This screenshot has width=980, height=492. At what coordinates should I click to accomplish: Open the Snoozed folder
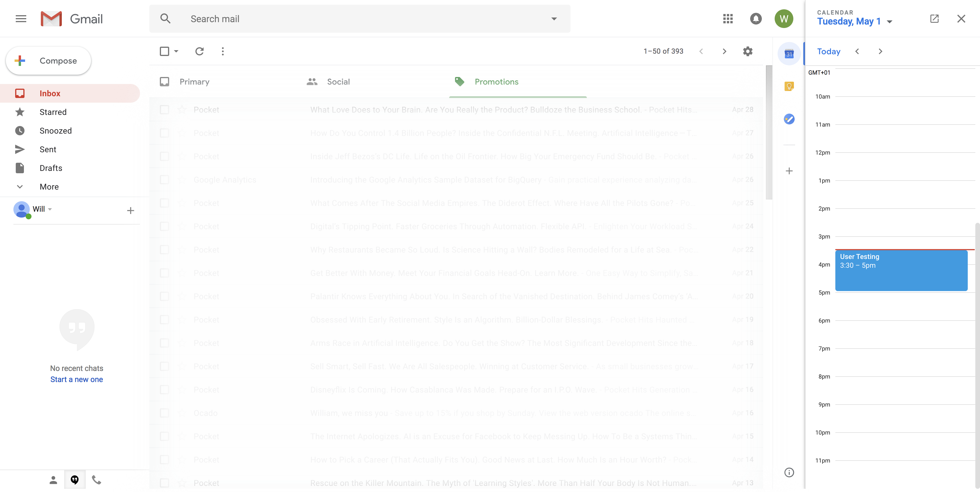pos(70,131)
